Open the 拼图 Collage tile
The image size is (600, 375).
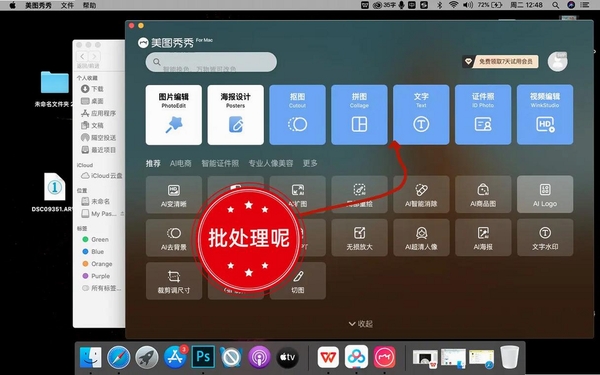click(359, 115)
